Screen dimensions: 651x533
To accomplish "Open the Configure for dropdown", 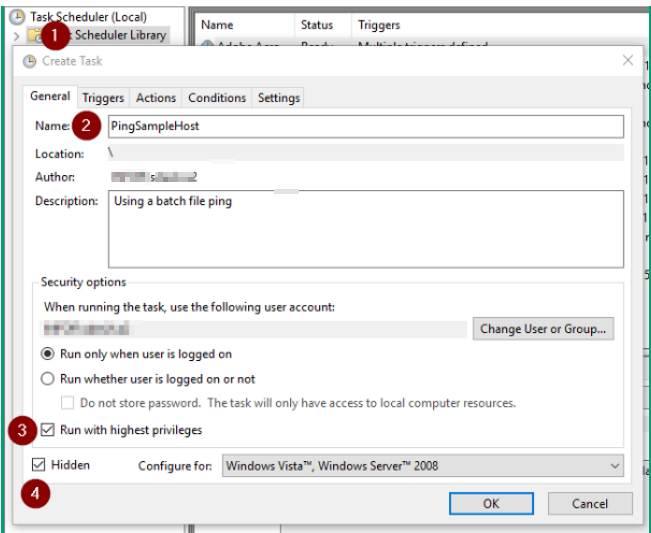I will coord(423,466).
